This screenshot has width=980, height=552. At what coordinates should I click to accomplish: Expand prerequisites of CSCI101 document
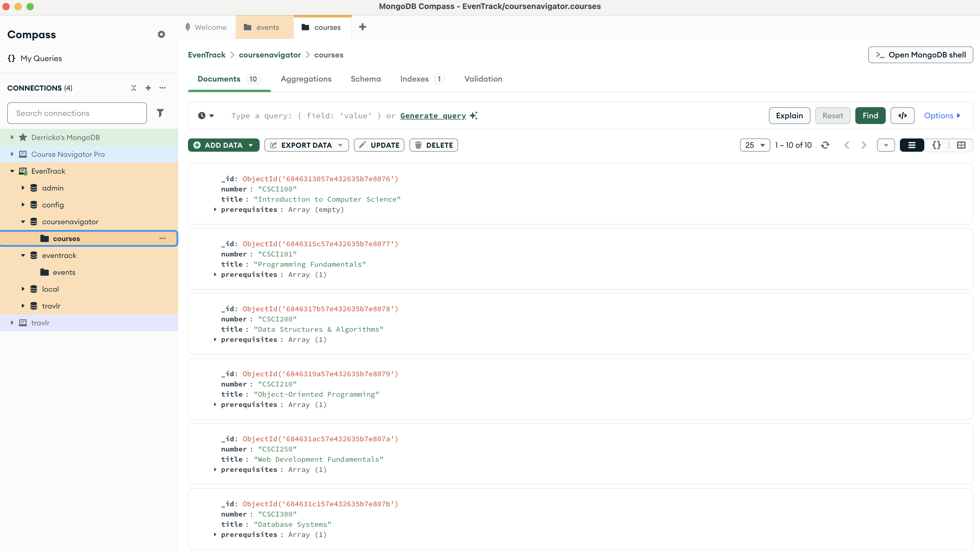(215, 274)
